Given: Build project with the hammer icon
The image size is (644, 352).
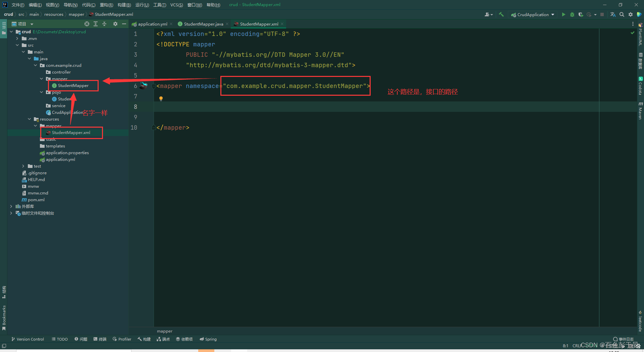Looking at the screenshot, I should point(501,14).
